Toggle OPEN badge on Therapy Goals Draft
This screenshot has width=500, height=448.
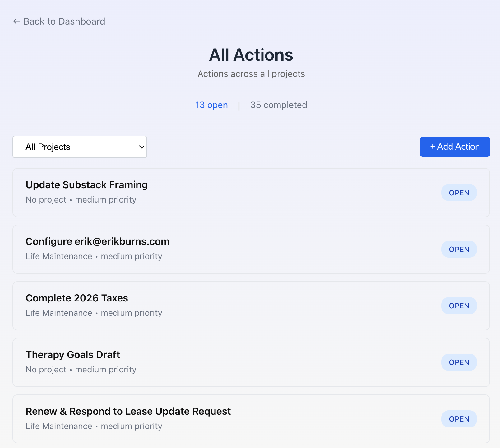click(x=459, y=362)
